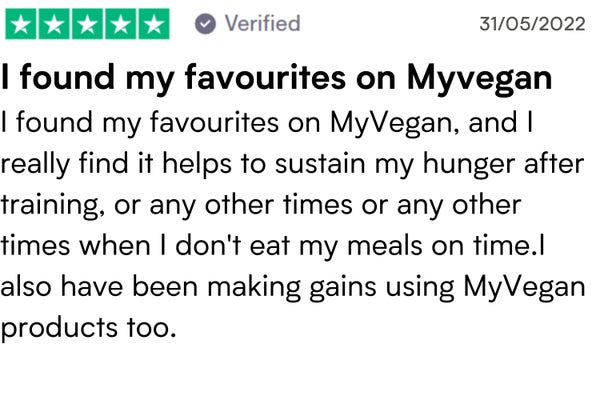Screen dimensions: 600x400
Task: Click the second green rating star
Action: [x=54, y=24]
